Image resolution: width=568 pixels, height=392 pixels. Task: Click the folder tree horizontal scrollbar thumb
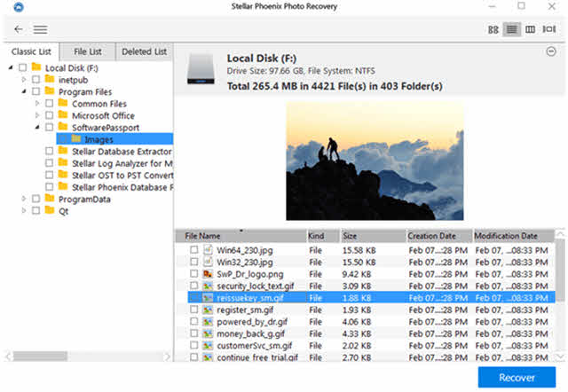click(40, 357)
